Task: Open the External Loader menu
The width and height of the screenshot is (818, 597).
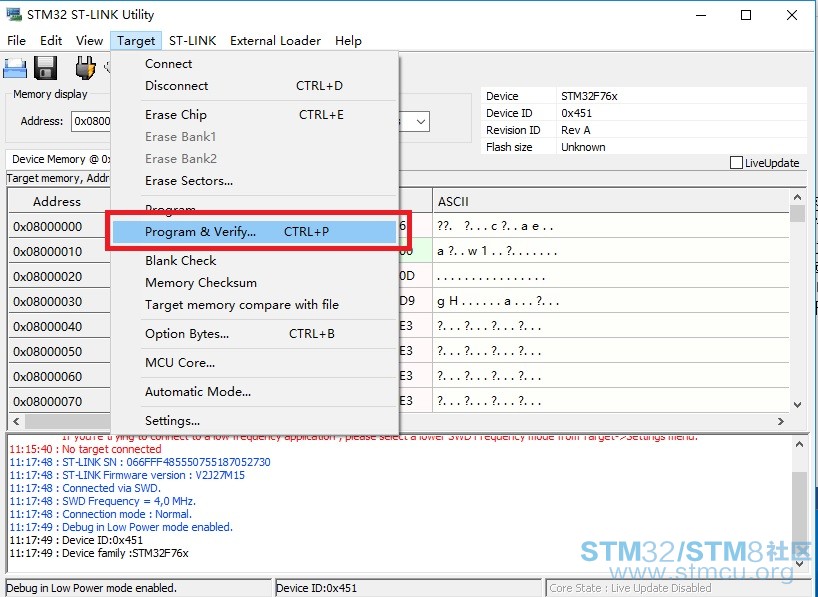Action: tap(275, 41)
